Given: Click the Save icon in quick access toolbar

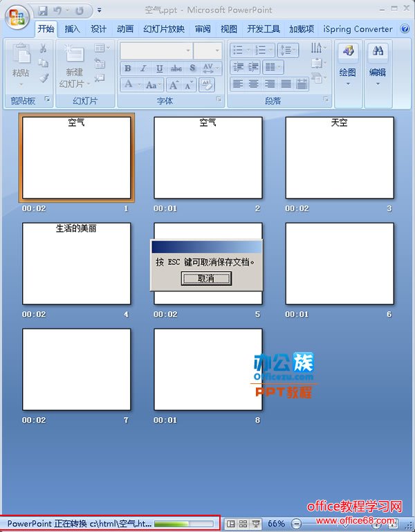Looking at the screenshot, I should 43,11.
